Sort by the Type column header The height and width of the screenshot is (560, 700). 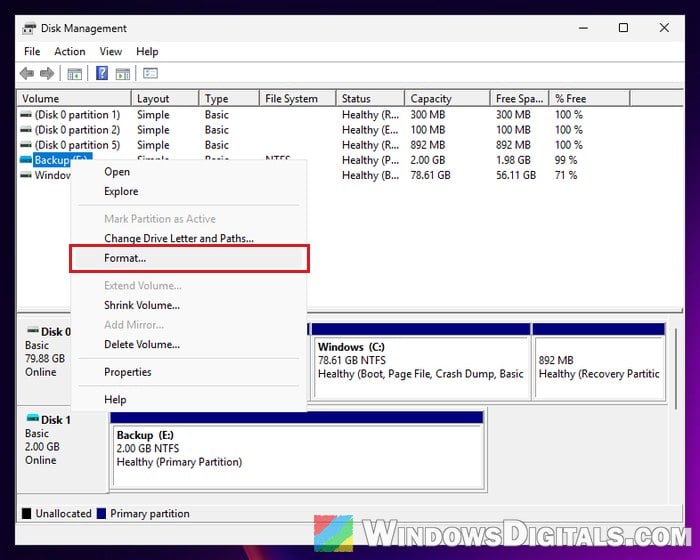point(229,98)
